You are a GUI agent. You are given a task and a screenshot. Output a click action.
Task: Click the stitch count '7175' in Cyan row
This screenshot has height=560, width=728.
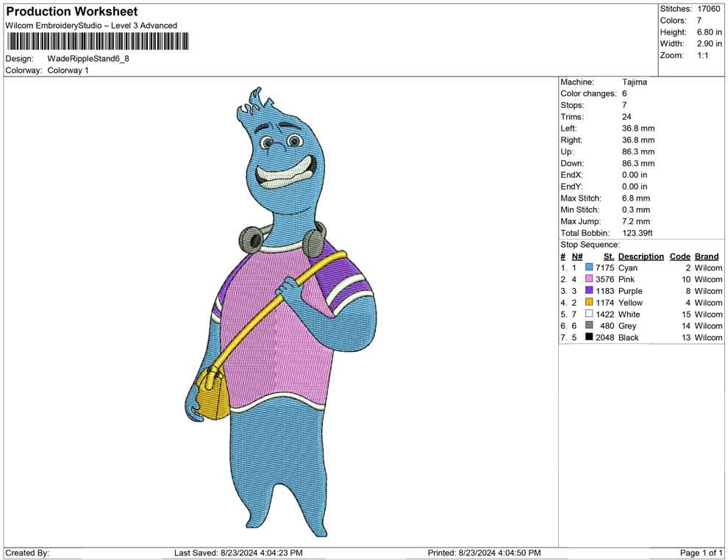pos(604,268)
